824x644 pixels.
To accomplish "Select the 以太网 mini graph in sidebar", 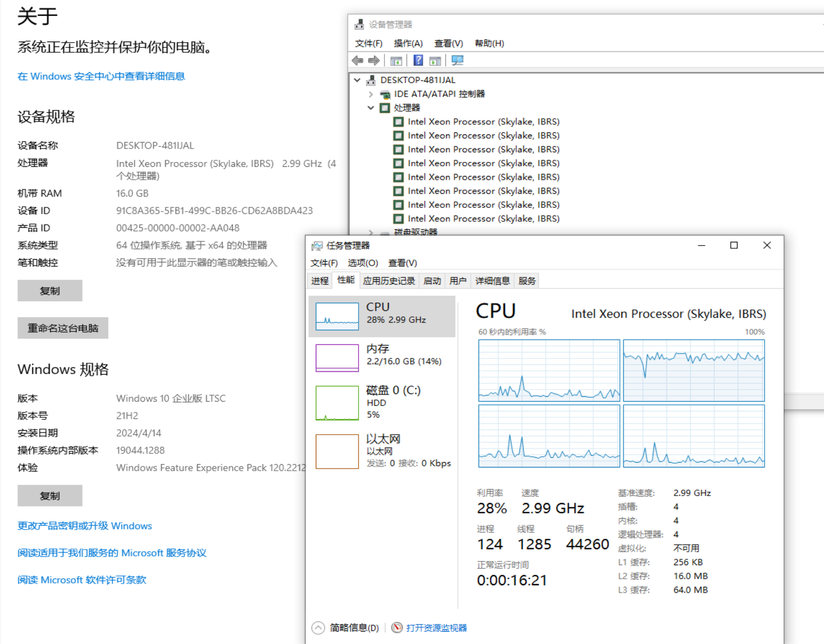I will (337, 451).
